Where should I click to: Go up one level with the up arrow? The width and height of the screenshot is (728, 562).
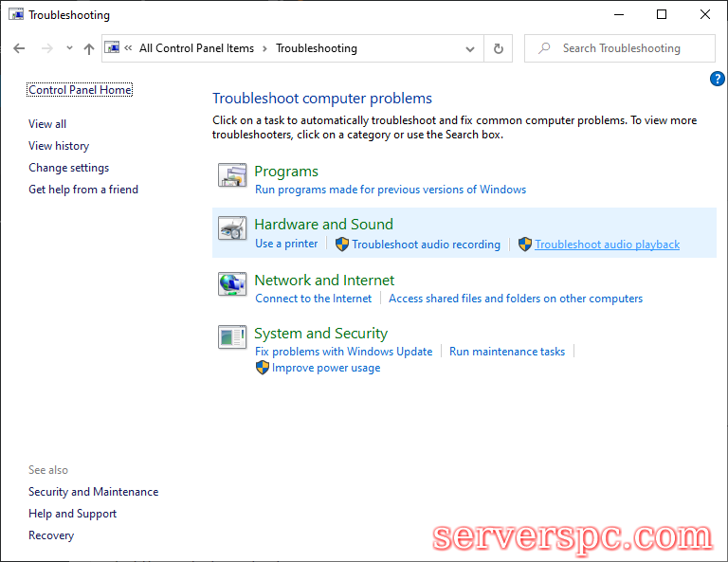pos(89,48)
